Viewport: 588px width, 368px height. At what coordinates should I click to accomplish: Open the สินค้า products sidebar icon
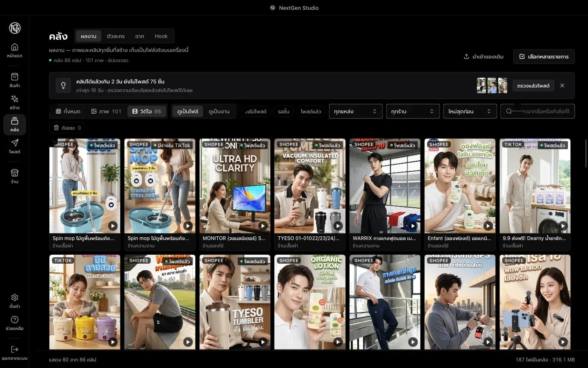[15, 80]
